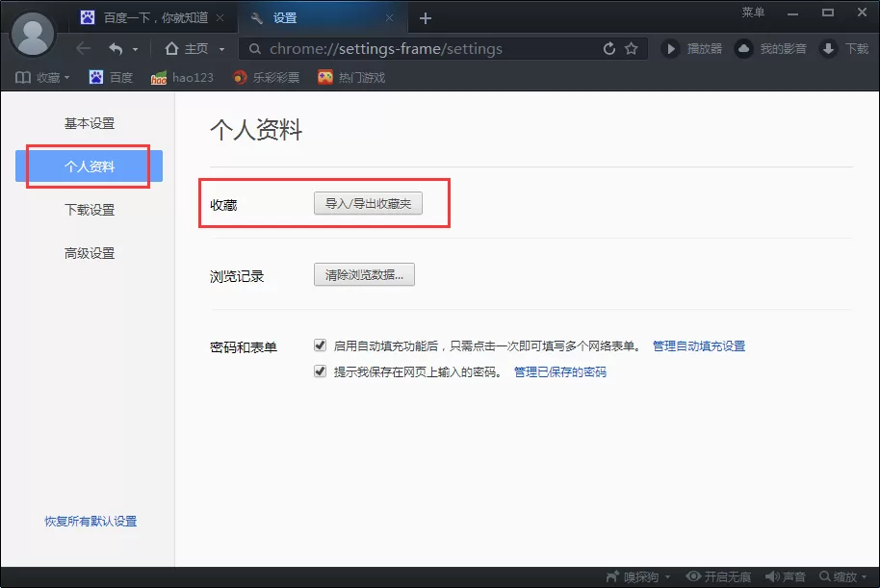Viewport: 880px width, 588px height.
Task: Expand the 嗅探狗 dropdown arrow
Action: tap(667, 577)
